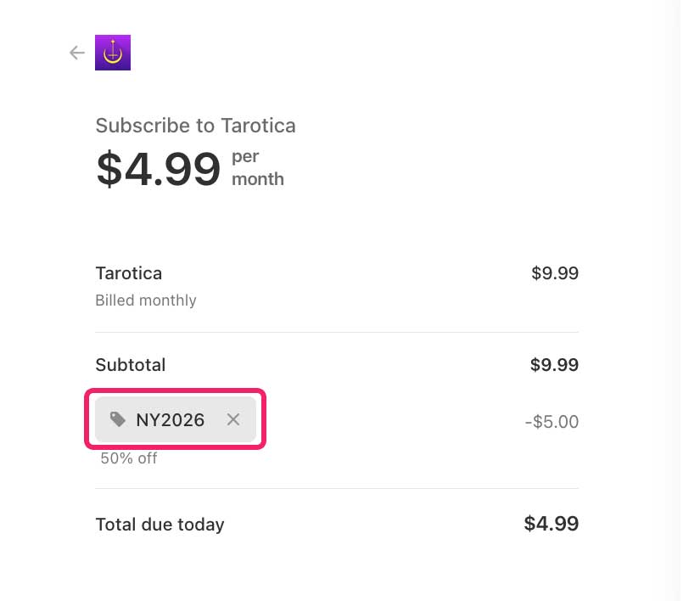The width and height of the screenshot is (700, 601).
Task: Click the Tarotica $9.99 item price
Action: point(555,273)
